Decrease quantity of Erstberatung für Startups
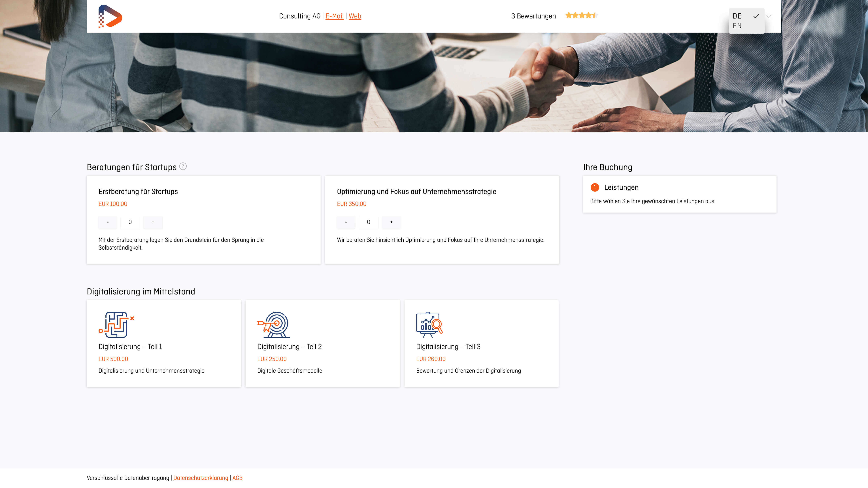The image size is (868, 488). (107, 222)
